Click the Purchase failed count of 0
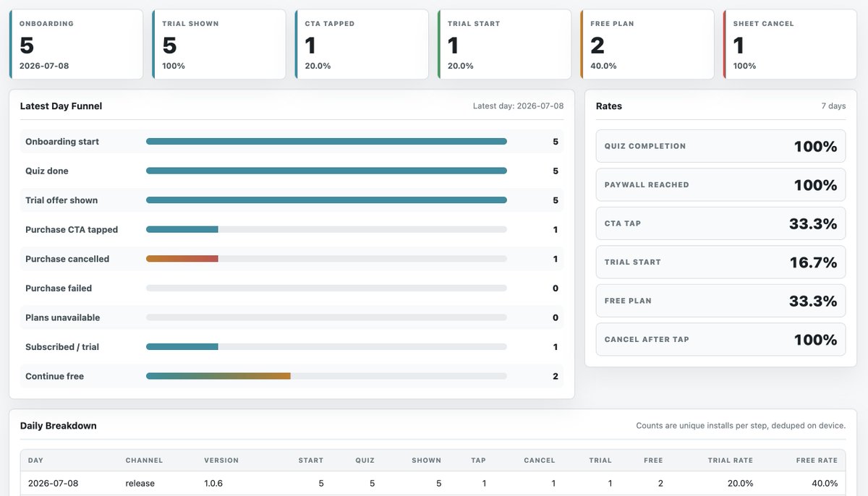The image size is (868, 496). click(x=556, y=288)
